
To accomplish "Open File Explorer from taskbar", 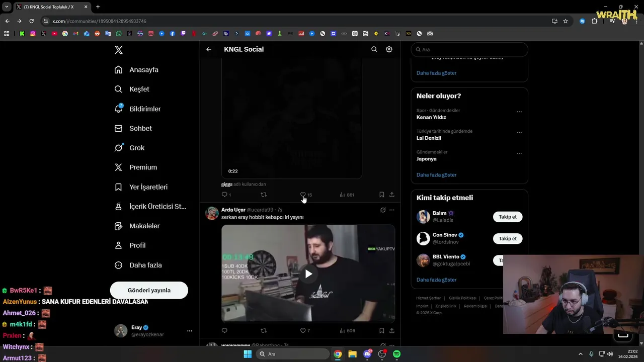I will coord(352,354).
